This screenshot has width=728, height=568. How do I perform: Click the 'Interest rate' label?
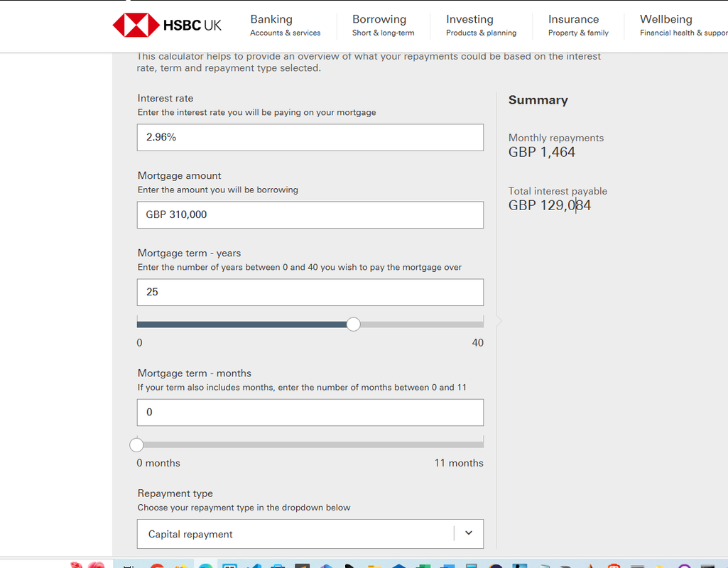tap(165, 99)
